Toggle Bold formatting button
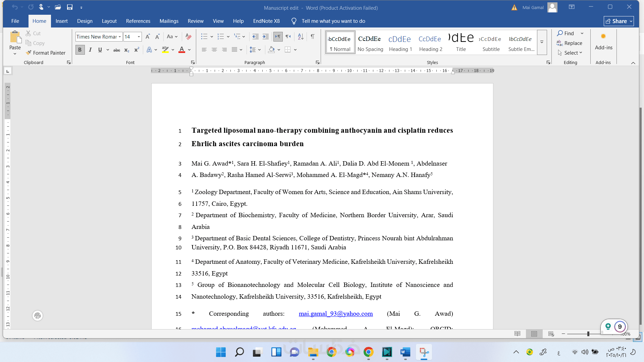This screenshot has height=362, width=644. pos(80,50)
